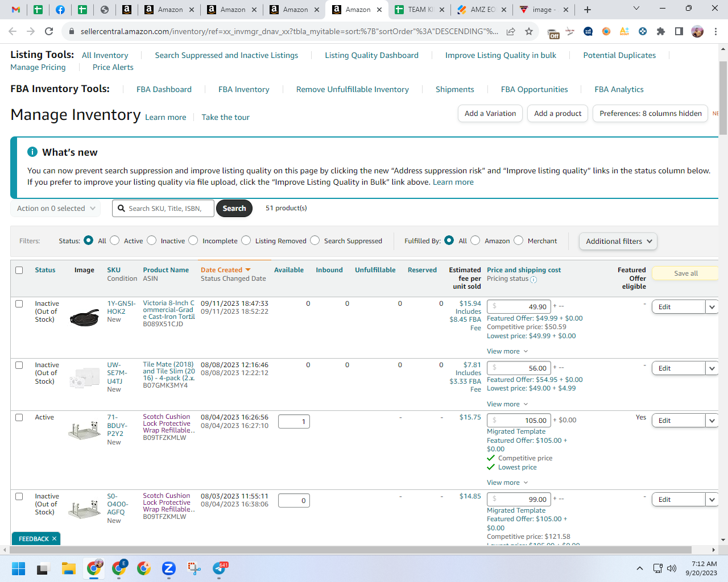Open FBA Dashboard tool
This screenshot has height=582, width=728.
tap(164, 89)
